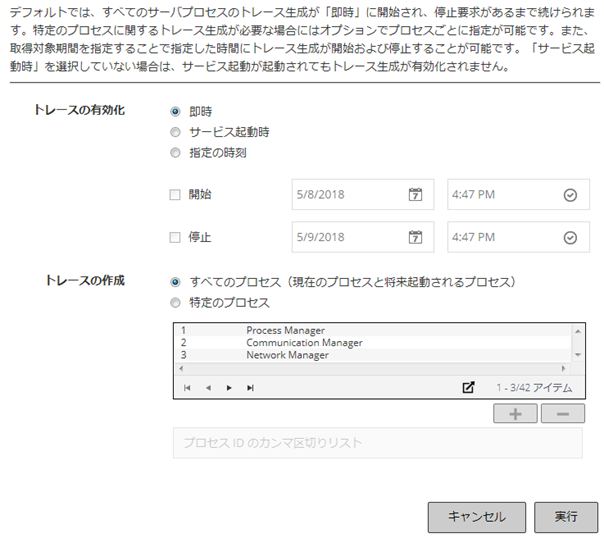Viewport: 604px width, 538px height.
Task: Select Process Manager row in process list
Action: tap(374, 330)
